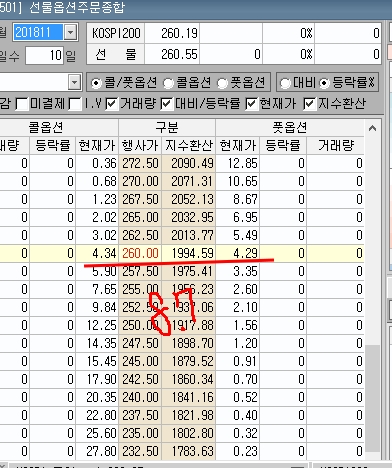The image size is (392, 468).
Task: Select strike price 235.00
Action: pyautogui.click(x=140, y=433)
